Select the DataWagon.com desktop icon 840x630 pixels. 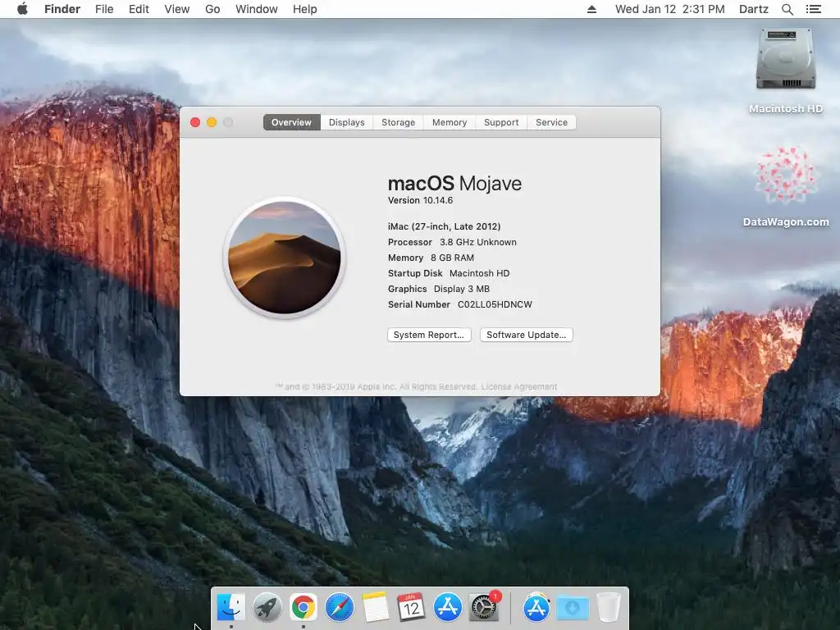point(785,186)
